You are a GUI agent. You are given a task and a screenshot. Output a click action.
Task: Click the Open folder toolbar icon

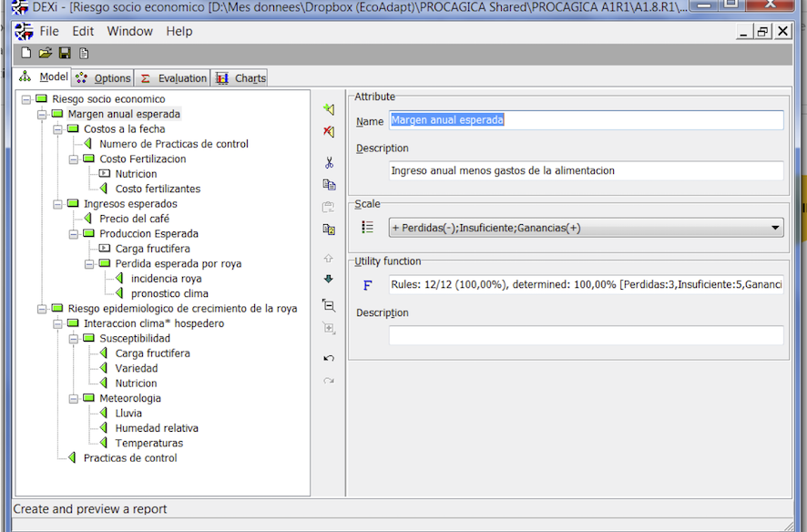click(45, 54)
